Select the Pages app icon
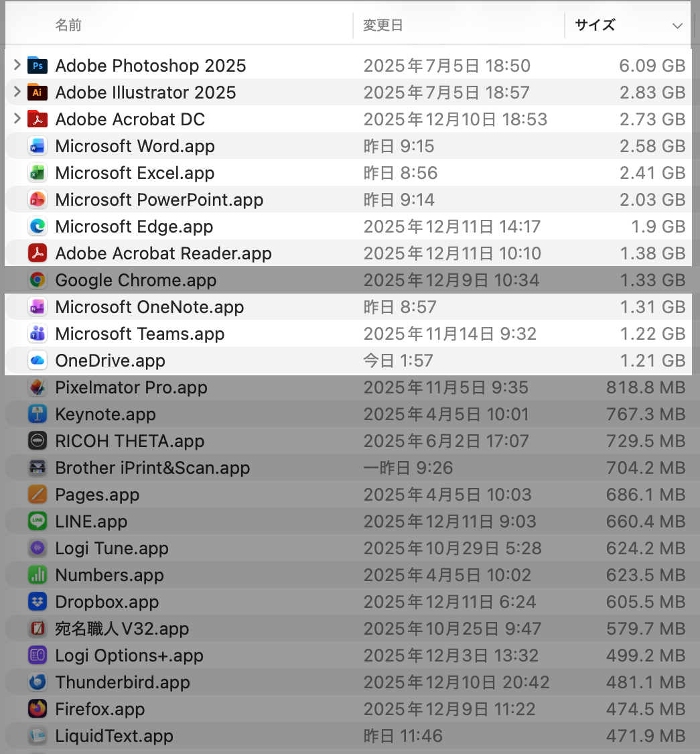The image size is (700, 754). click(x=38, y=495)
